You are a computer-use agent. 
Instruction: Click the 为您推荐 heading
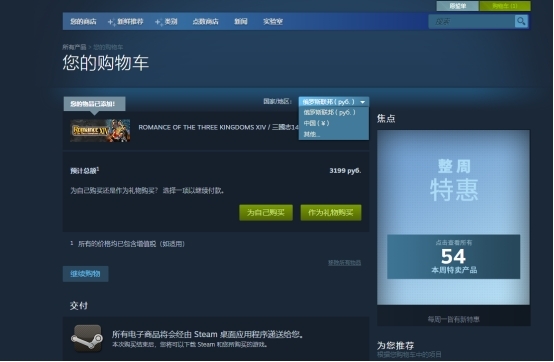395,345
